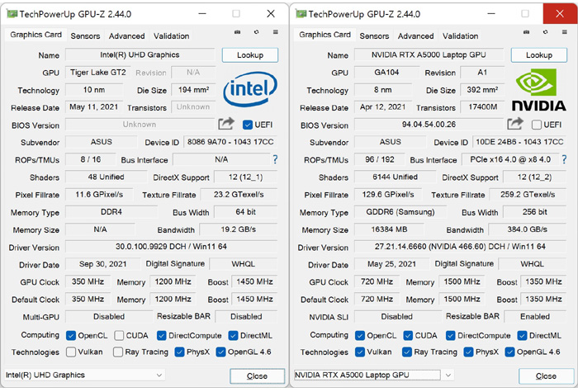The width and height of the screenshot is (578, 392).
Task: Click Close button in Intel window
Action: coord(257,376)
